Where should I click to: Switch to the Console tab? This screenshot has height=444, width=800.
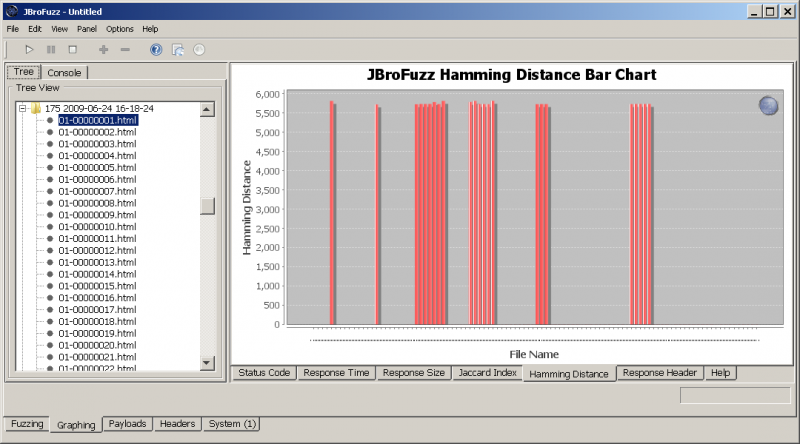pos(64,72)
